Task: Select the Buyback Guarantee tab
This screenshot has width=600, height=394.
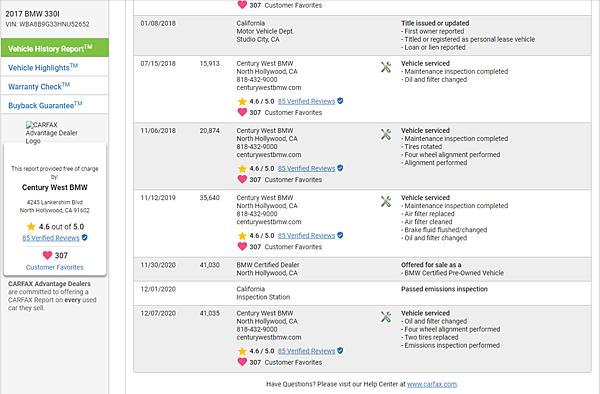Action: [x=55, y=104]
